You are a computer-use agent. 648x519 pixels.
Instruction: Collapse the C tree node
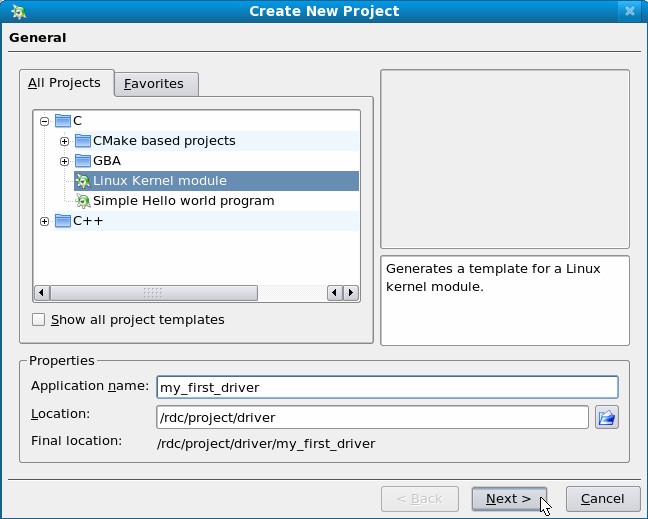pyautogui.click(x=44, y=121)
